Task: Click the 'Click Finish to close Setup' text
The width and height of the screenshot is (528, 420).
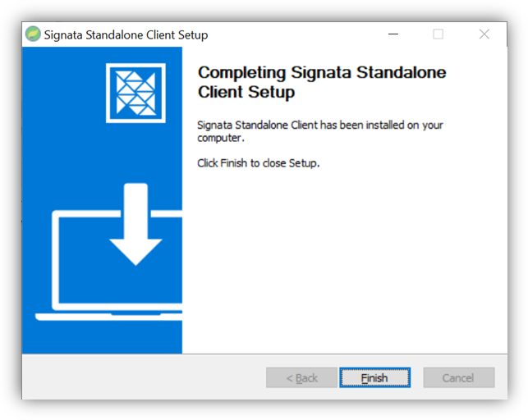Action: click(x=258, y=162)
